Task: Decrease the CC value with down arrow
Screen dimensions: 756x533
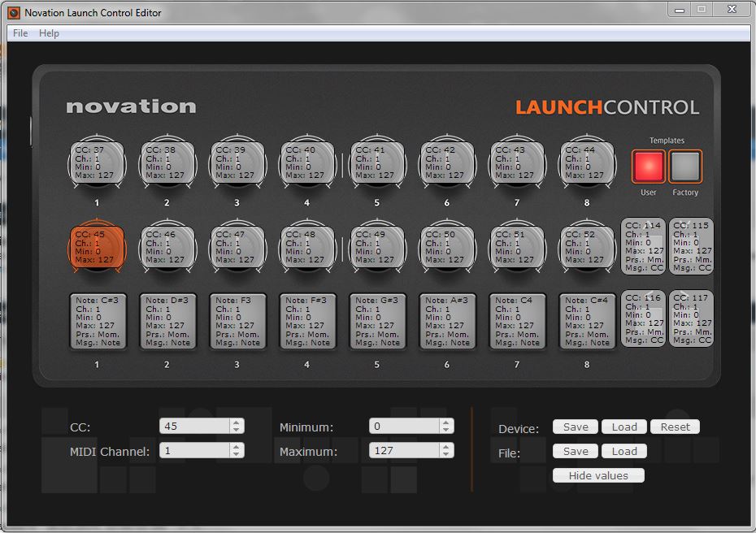Action: (237, 430)
